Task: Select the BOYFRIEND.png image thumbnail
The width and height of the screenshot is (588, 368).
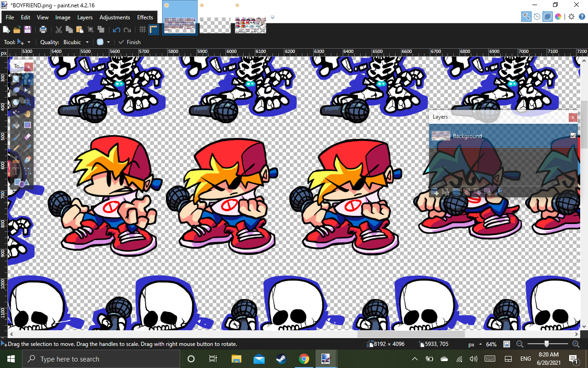Action: [x=179, y=17]
